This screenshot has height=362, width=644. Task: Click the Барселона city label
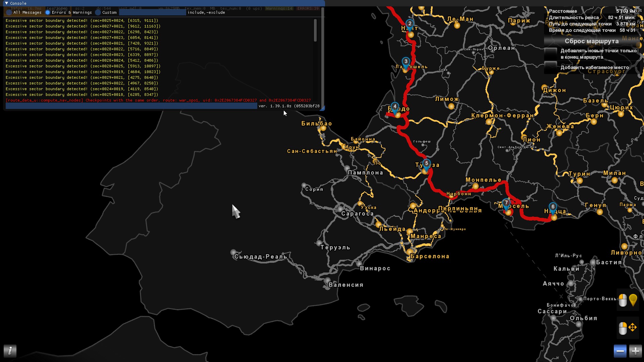(x=430, y=256)
